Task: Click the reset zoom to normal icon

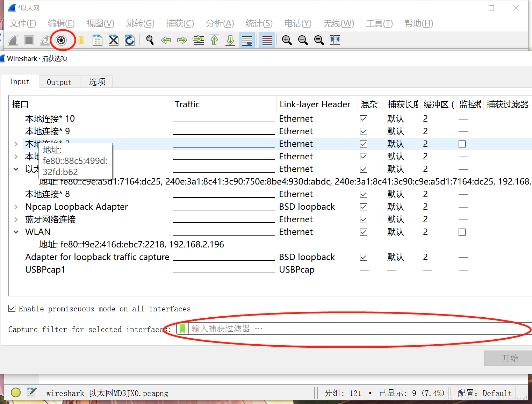Action: tap(319, 40)
